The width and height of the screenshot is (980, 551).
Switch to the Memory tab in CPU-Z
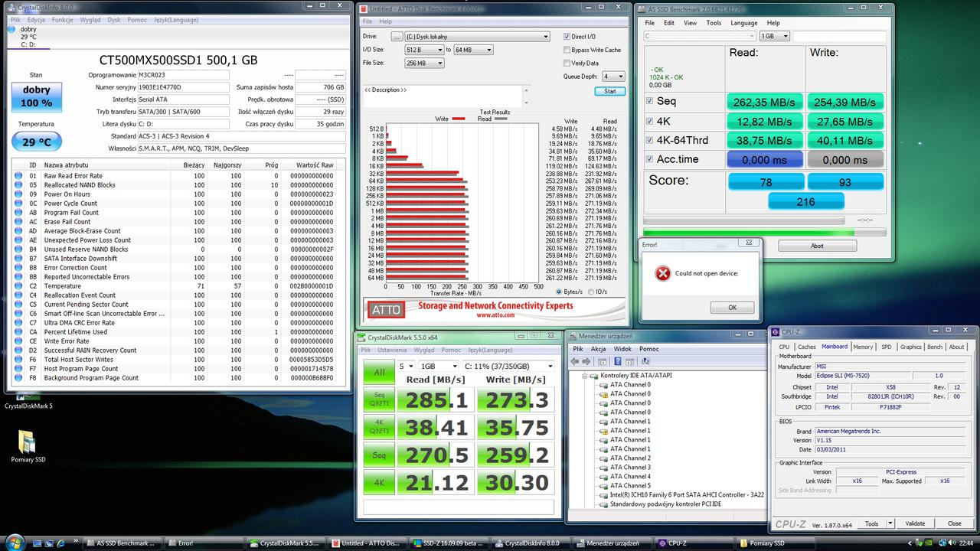(863, 347)
